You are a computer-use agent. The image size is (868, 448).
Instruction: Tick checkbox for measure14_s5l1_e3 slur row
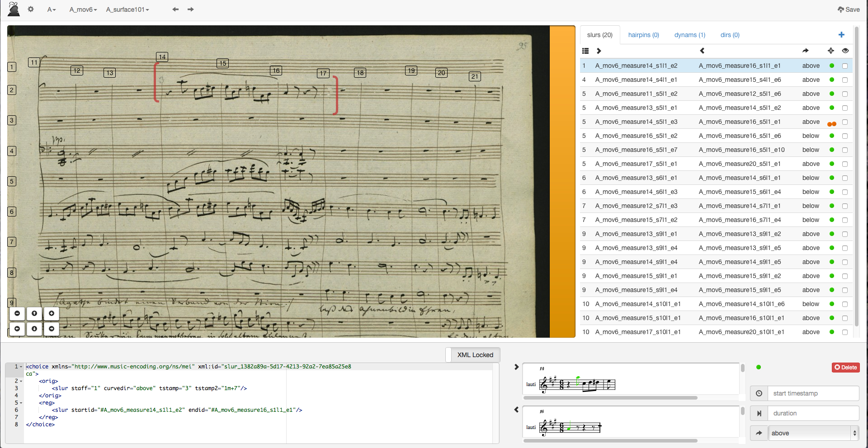pos(844,122)
